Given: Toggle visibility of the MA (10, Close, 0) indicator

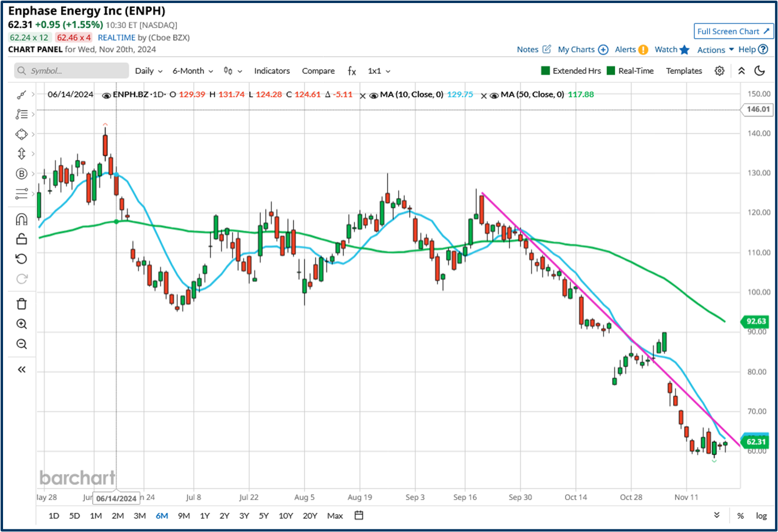Looking at the screenshot, I should click(374, 95).
